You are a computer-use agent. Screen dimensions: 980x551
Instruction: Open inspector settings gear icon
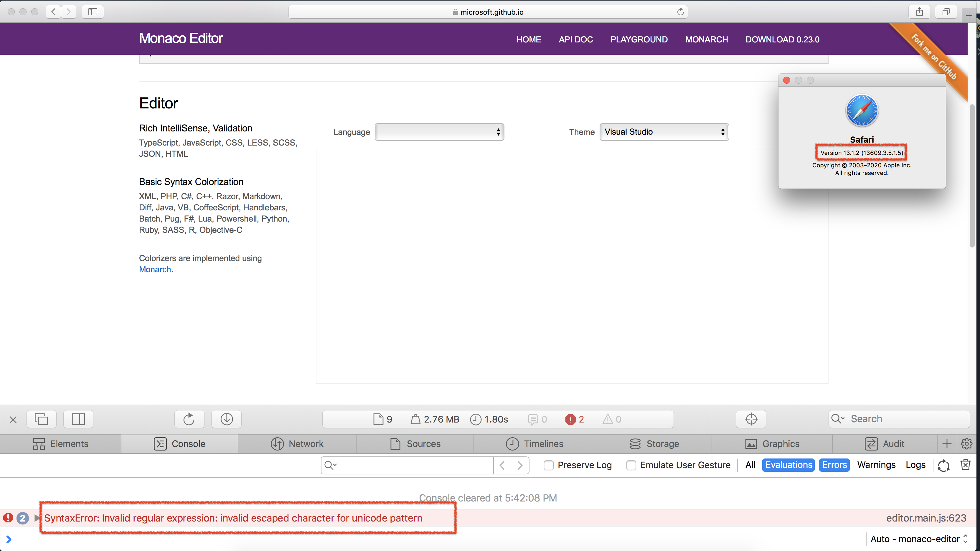click(967, 444)
